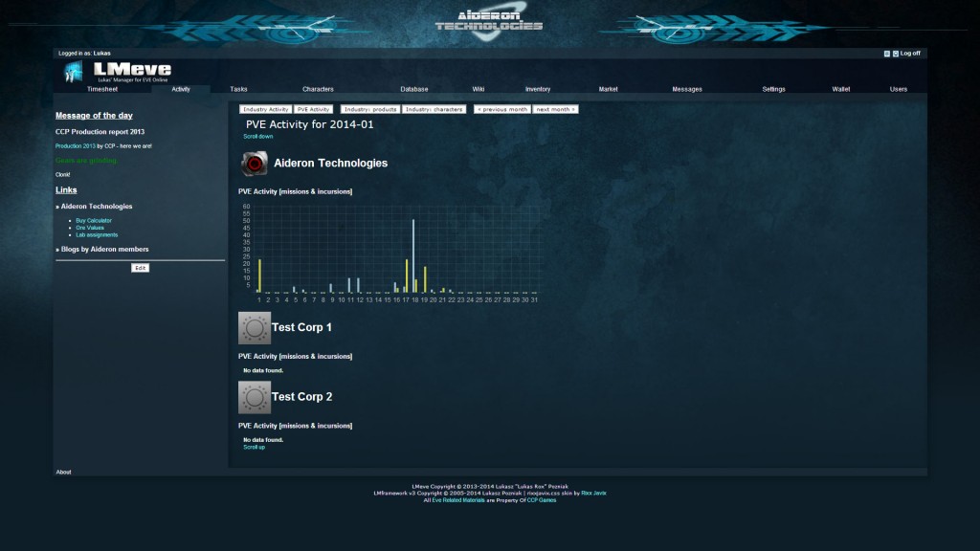The width and height of the screenshot is (980, 551).
Task: Click the 'CCP Production report 2013' text
Action: tap(100, 132)
